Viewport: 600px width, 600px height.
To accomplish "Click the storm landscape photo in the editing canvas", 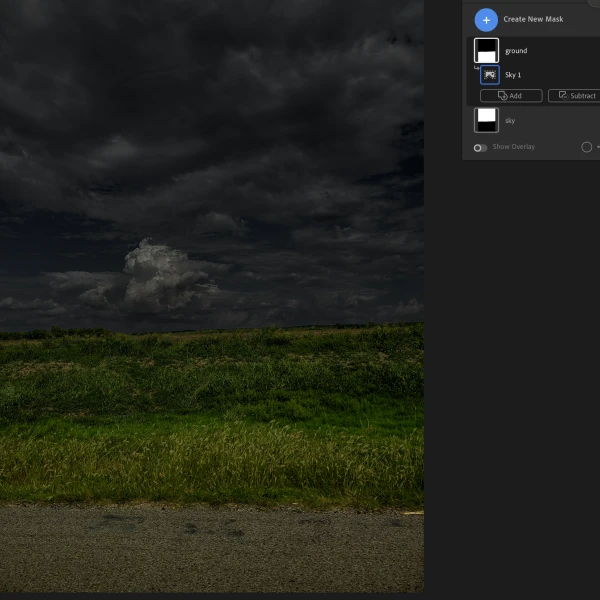I will [x=212, y=296].
